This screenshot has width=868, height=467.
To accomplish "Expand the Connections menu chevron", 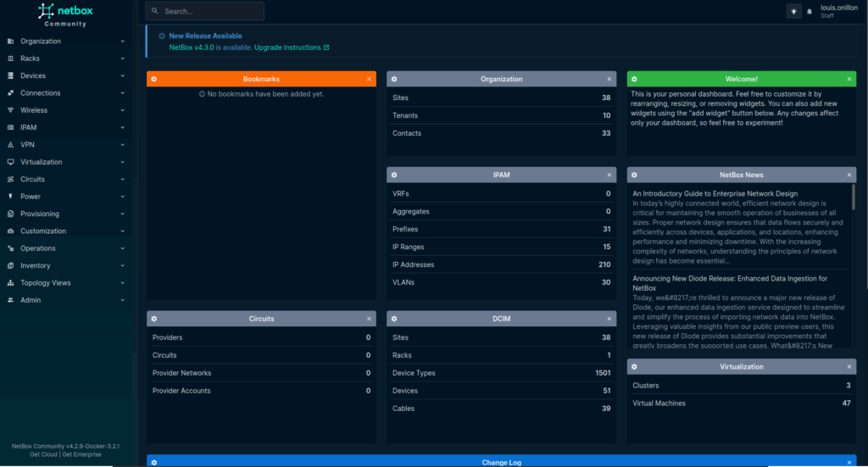I will 122,93.
